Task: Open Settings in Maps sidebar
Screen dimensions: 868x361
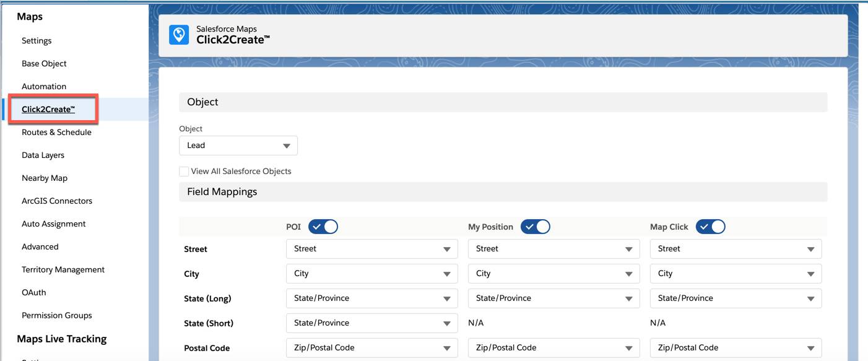Action: click(x=37, y=41)
